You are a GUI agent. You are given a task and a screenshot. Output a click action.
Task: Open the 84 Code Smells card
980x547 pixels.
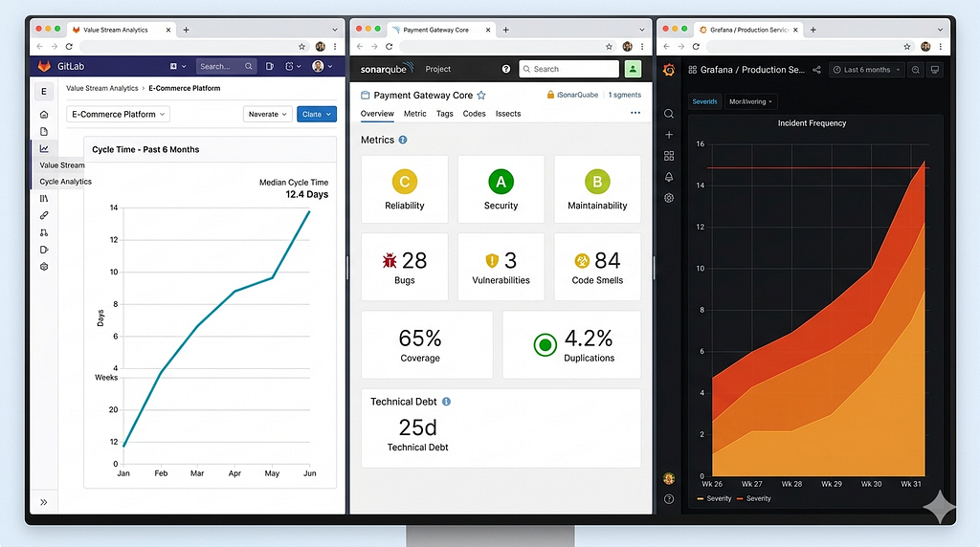597,267
